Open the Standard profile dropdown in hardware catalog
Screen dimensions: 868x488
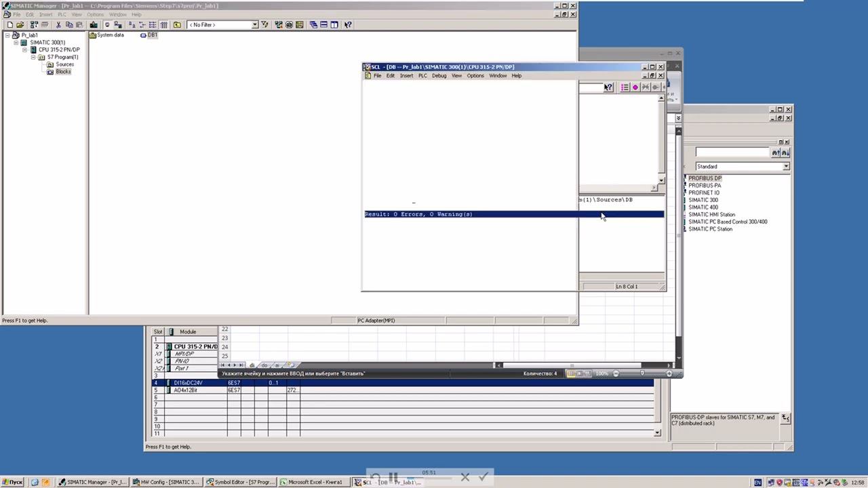pos(786,166)
